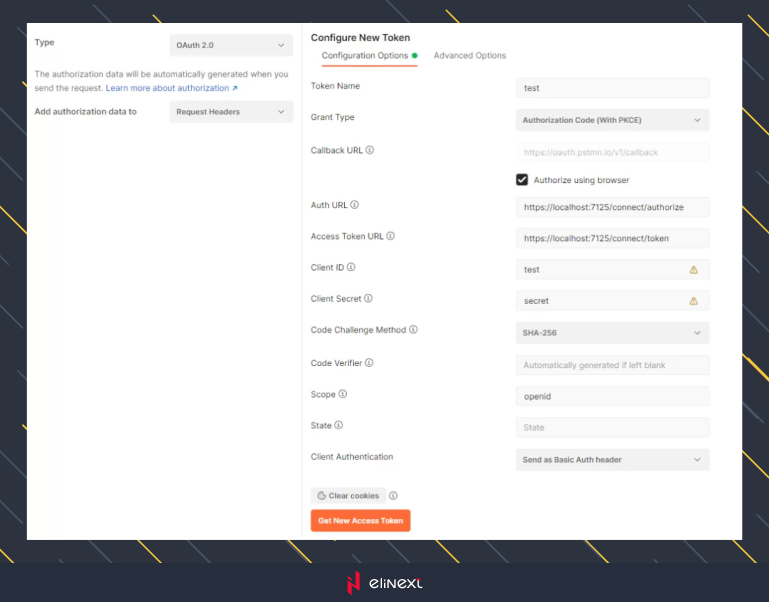Click info icon beside Clear cookies button
769x602 pixels.
[x=393, y=496]
